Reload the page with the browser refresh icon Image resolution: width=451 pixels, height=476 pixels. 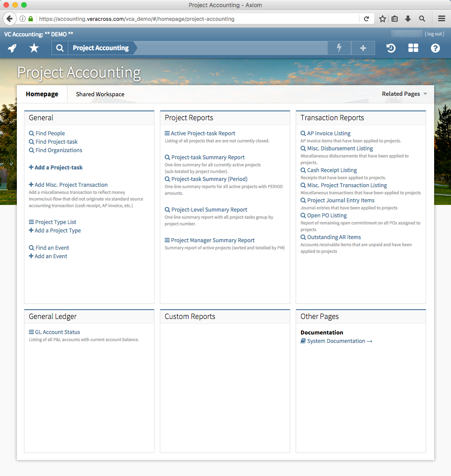click(x=367, y=19)
